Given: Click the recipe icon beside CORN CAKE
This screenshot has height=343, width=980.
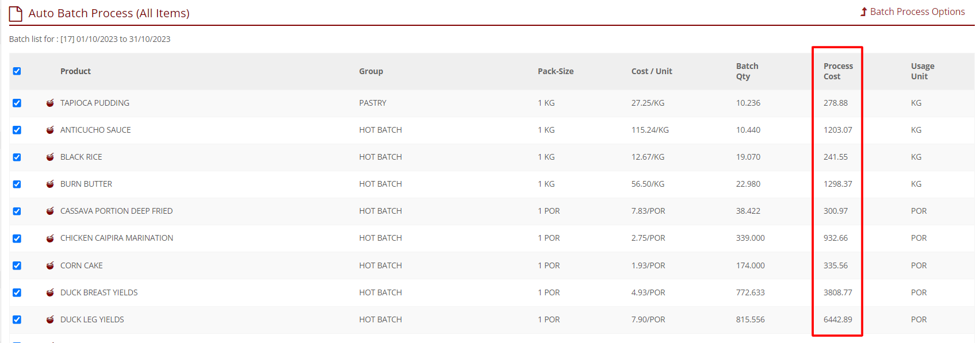Looking at the screenshot, I should (50, 265).
